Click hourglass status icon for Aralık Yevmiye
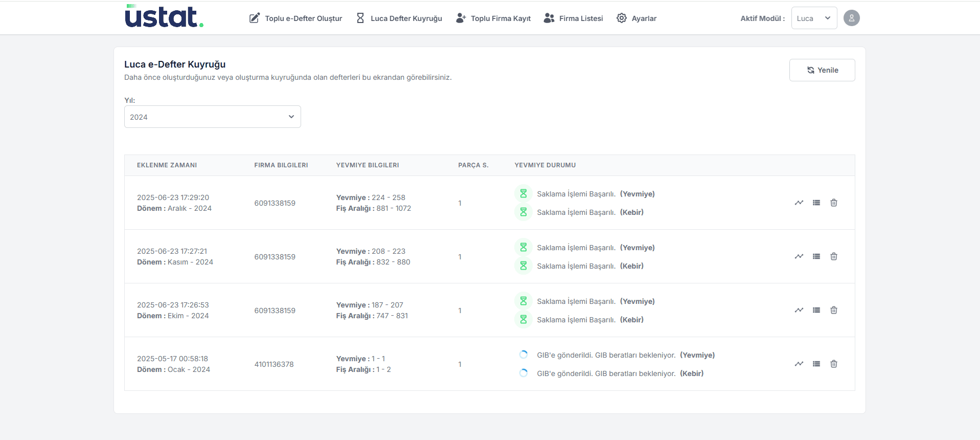The height and width of the screenshot is (440, 980). [523, 194]
